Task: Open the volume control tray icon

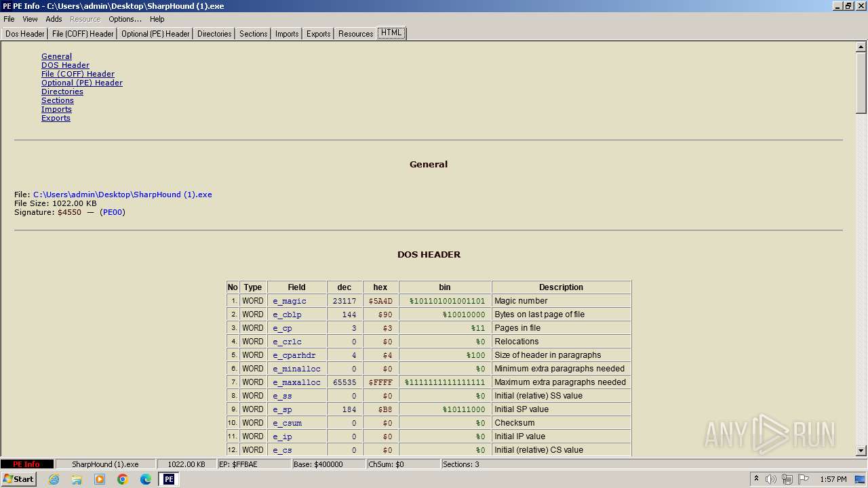Action: tap(771, 479)
